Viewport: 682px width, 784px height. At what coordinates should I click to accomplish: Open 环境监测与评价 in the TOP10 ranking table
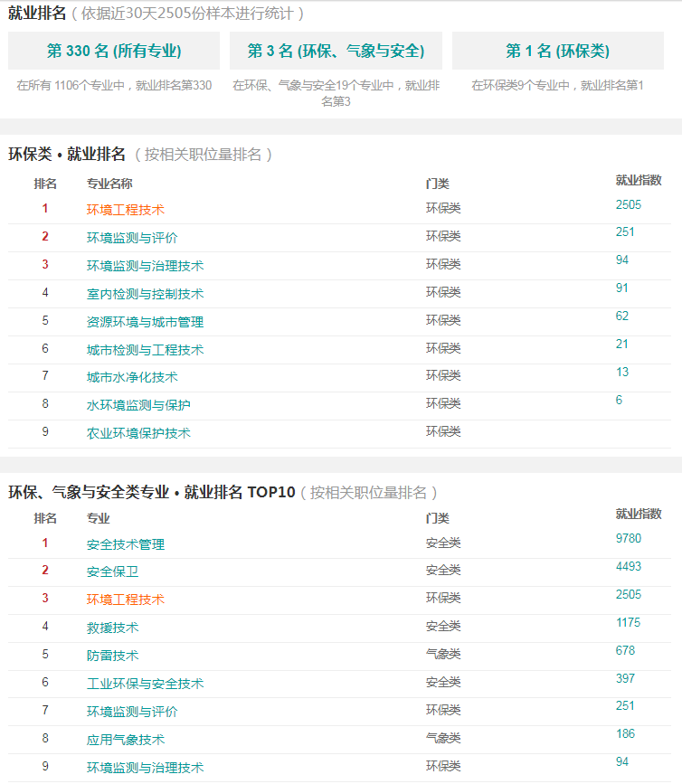click(132, 712)
